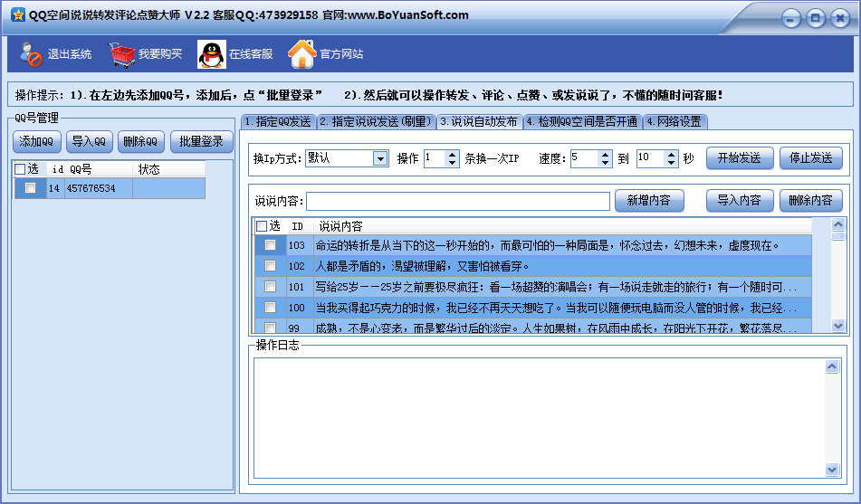This screenshot has width=861, height=504.
Task: Select the QQ number 457676534 cell
Action: pos(99,188)
